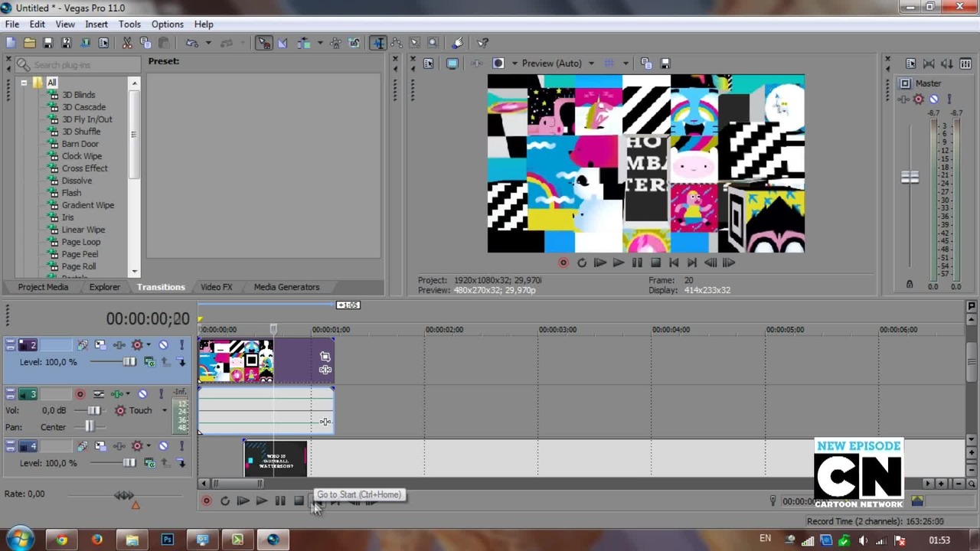980x551 pixels.
Task: Click the Save icon in the main toolbar
Action: click(x=47, y=43)
